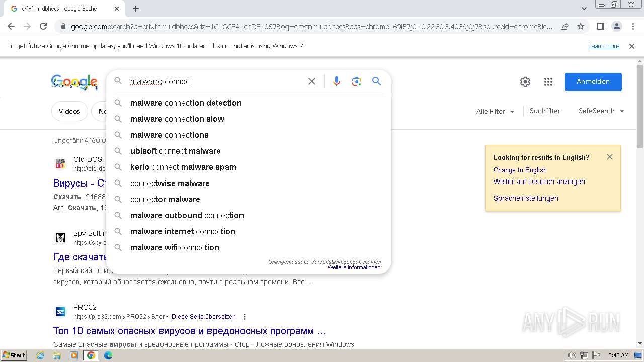Open Windows Explorer folder on taskbar
Image resolution: width=644 pixels, height=362 pixels.
(x=57, y=355)
